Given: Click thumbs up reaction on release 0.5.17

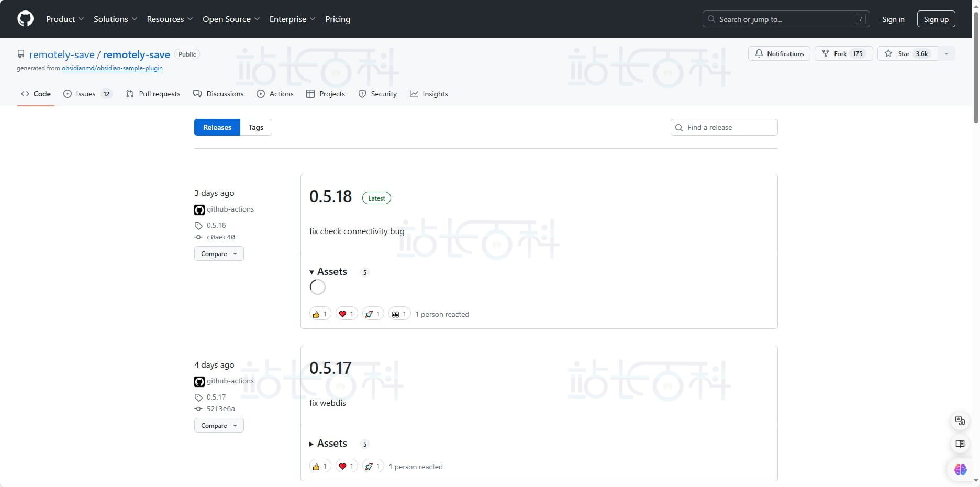Looking at the screenshot, I should (320, 467).
